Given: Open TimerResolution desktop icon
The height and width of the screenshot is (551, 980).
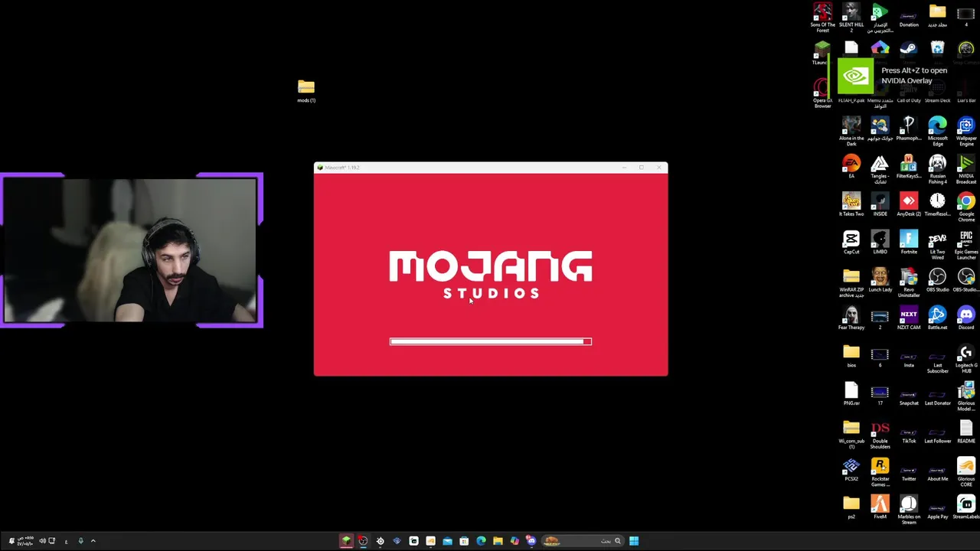Looking at the screenshot, I should coord(937,204).
